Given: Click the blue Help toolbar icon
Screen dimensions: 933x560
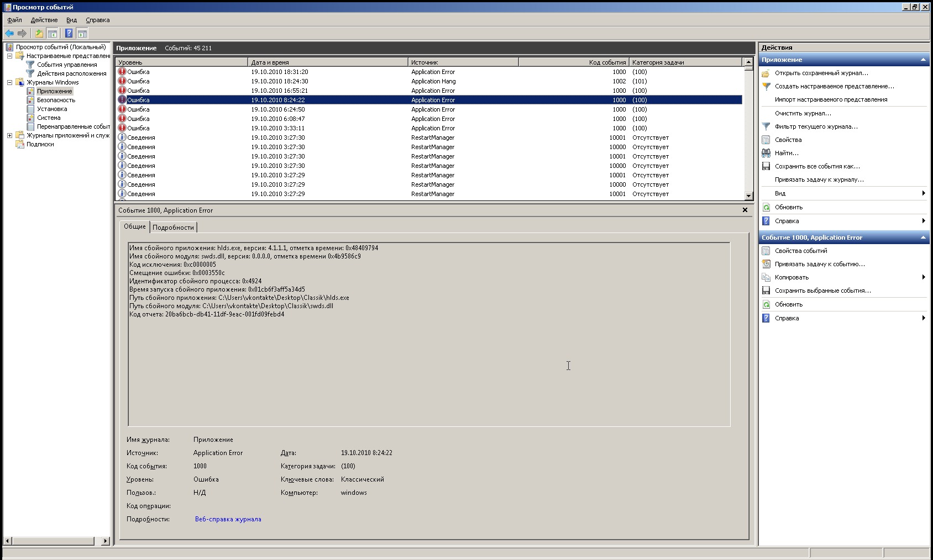Looking at the screenshot, I should point(69,33).
